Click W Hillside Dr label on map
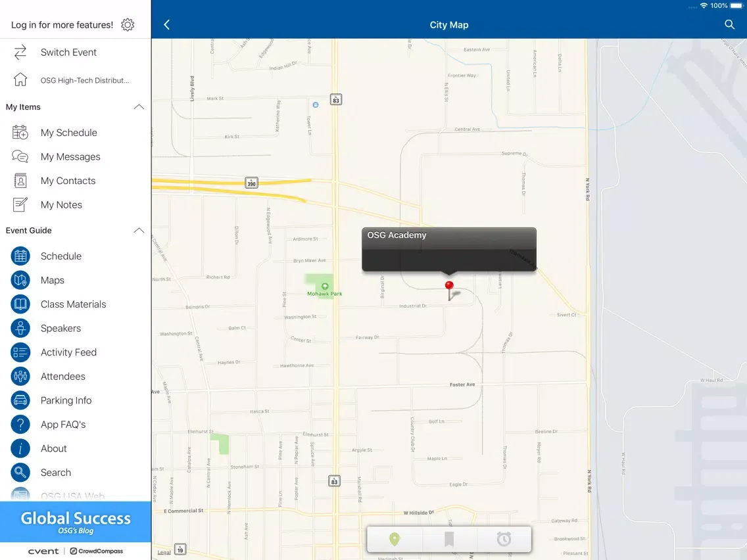Image resolution: width=747 pixels, height=560 pixels. [x=419, y=513]
